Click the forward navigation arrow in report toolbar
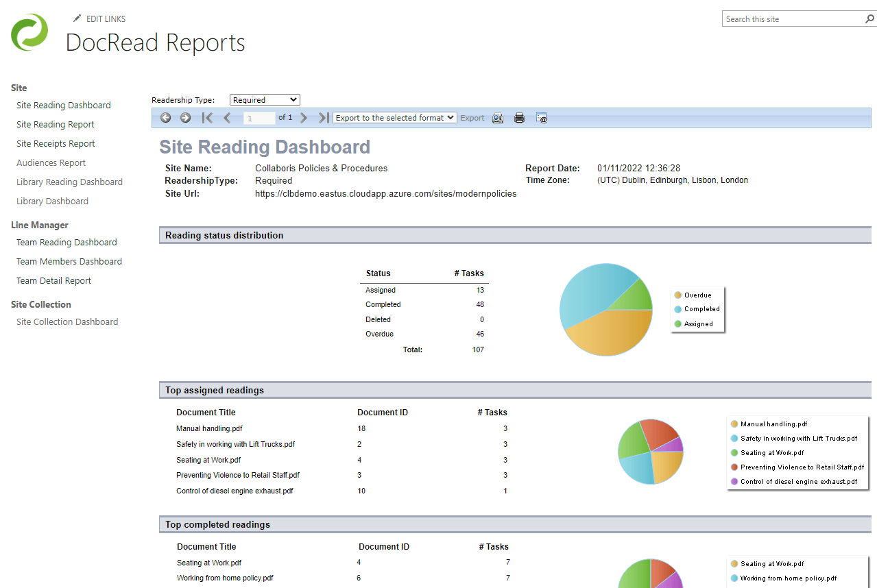877x588 pixels. [x=185, y=118]
